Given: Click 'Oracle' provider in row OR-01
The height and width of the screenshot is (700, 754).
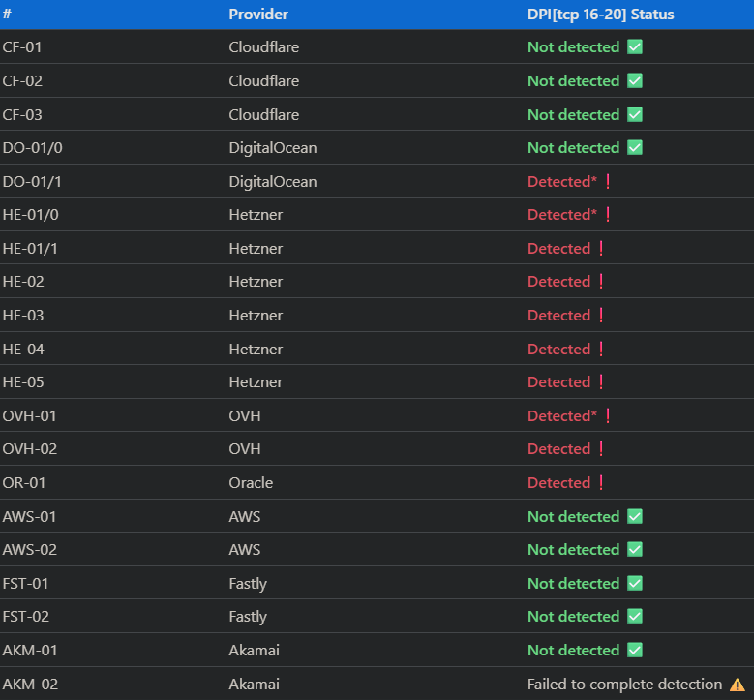Looking at the screenshot, I should coord(251,482).
